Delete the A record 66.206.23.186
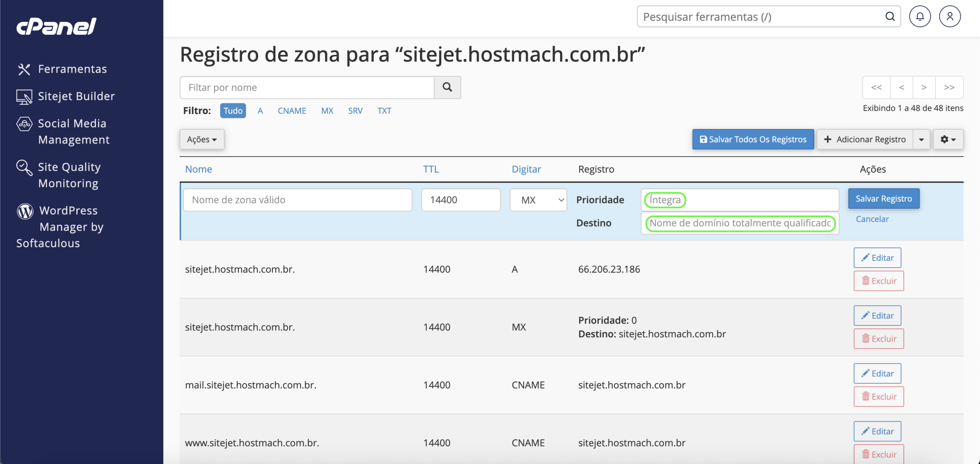The image size is (980, 464). [879, 281]
